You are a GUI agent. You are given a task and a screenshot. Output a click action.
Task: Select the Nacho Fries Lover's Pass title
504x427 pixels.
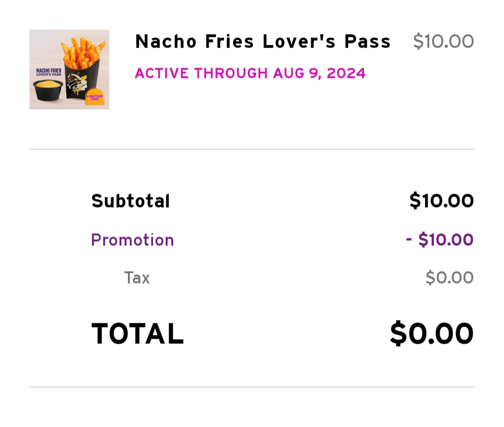(x=263, y=42)
